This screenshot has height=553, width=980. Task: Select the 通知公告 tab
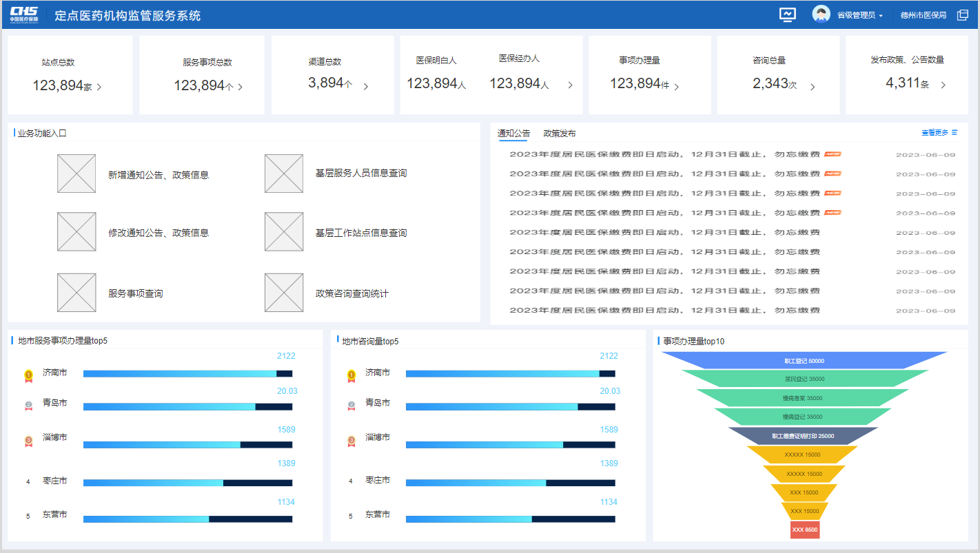(513, 134)
